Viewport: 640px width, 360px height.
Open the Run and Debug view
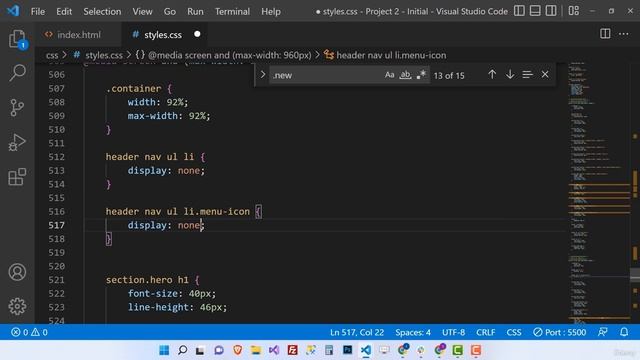17,142
